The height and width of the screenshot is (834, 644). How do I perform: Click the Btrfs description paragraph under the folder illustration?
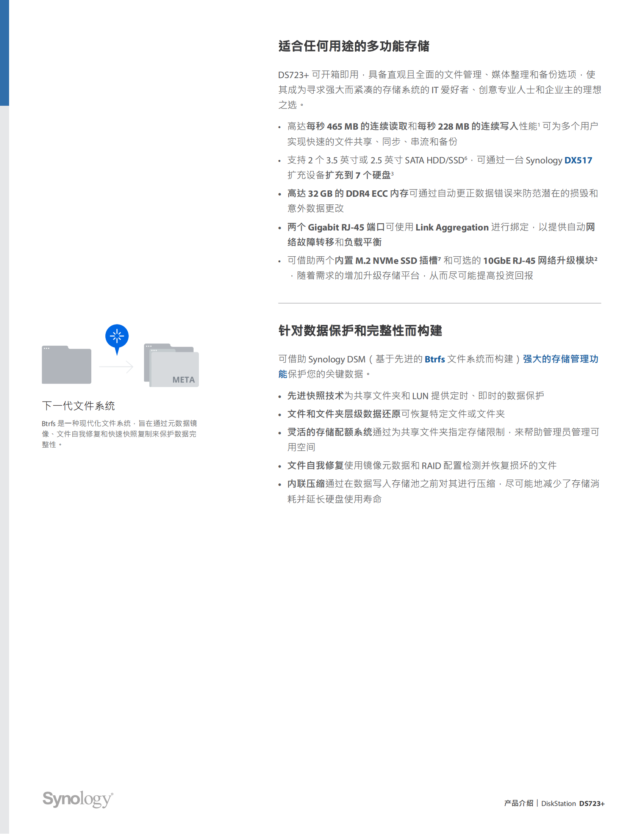point(119,434)
